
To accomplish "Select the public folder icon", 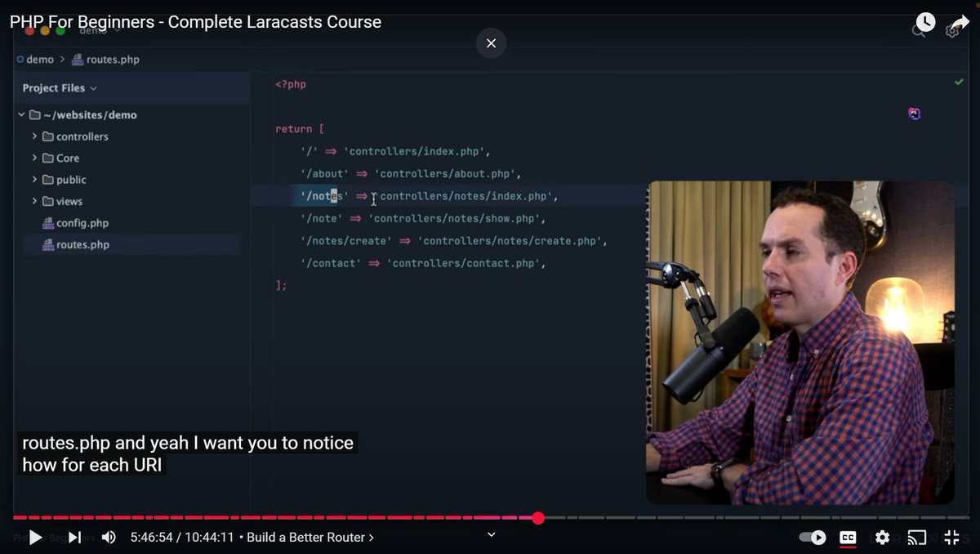I will point(48,180).
